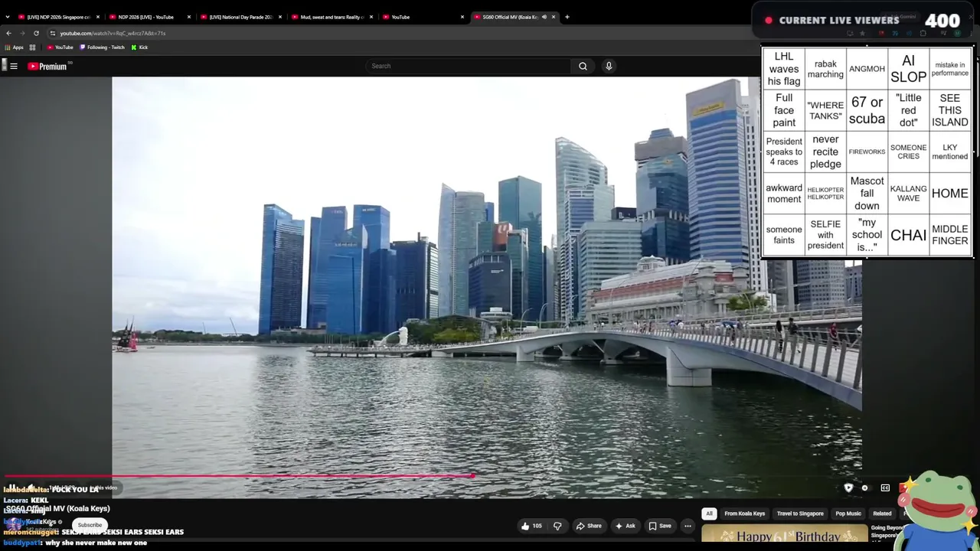Screen dimensions: 980x551
Task: Mark the 'SOMEONE CRIES' bingo square
Action: 909,152
